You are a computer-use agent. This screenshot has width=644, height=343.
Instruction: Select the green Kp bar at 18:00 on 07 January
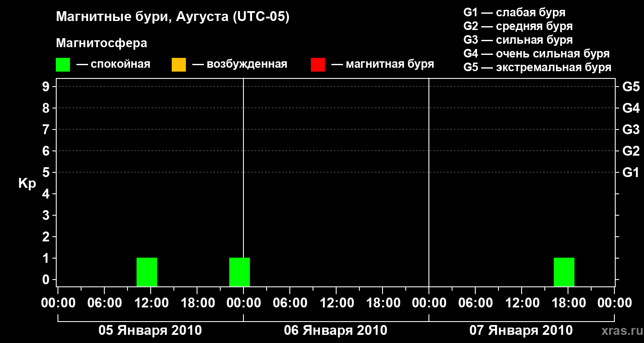click(x=564, y=272)
